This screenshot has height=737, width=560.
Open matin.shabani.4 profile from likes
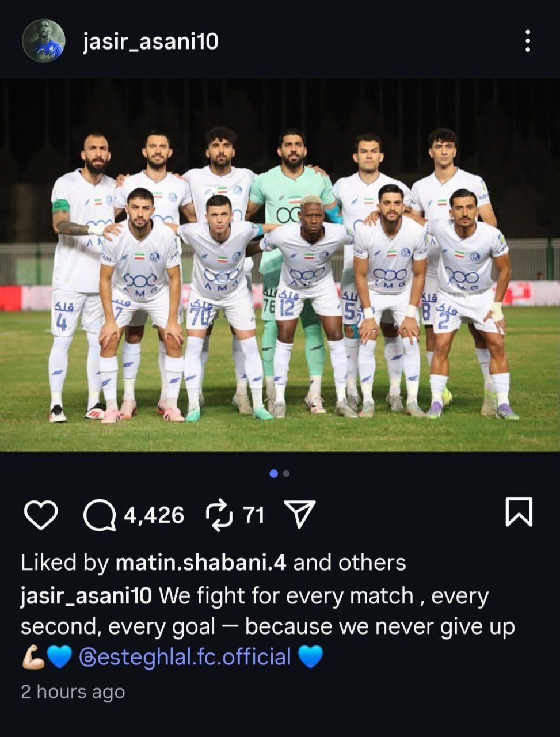[x=201, y=563]
